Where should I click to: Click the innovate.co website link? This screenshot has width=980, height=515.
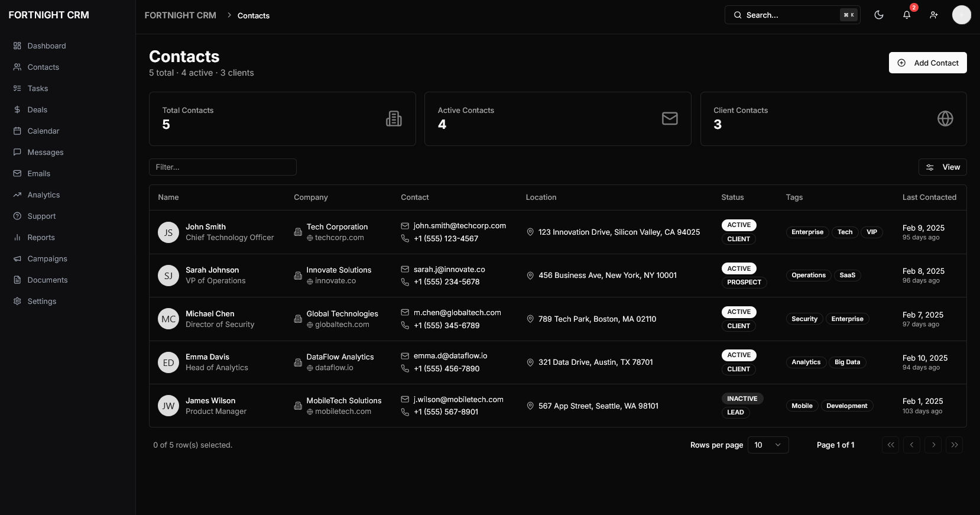tap(335, 281)
